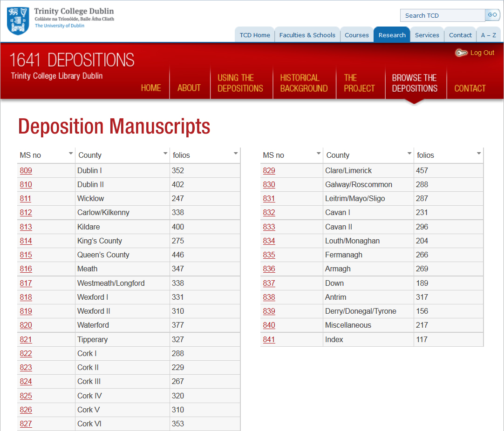Click the Westmeath/Longford cell
This screenshot has width=504, height=431.
click(123, 283)
